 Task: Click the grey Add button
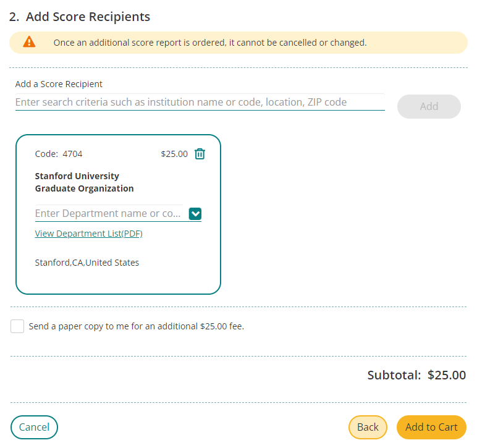[429, 106]
